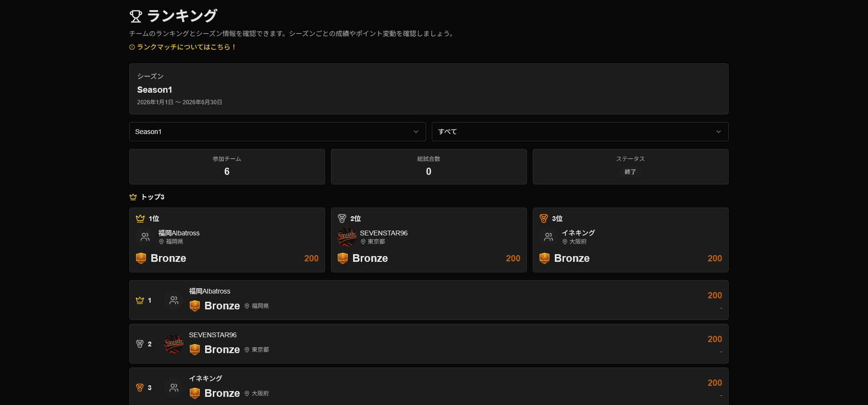Click the trophy icon beside ランキング title
Screen dimensions: 868x405
click(x=136, y=16)
